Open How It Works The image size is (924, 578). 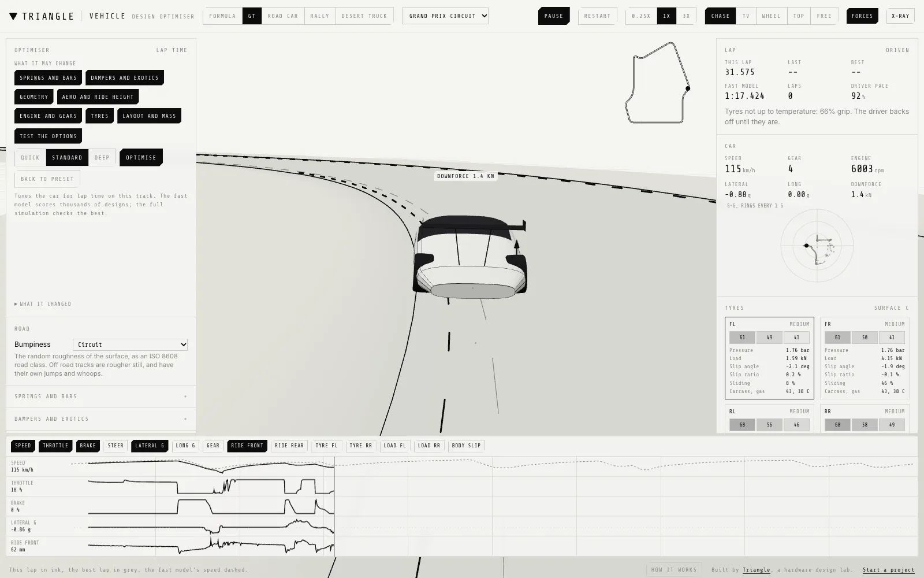[674, 570]
